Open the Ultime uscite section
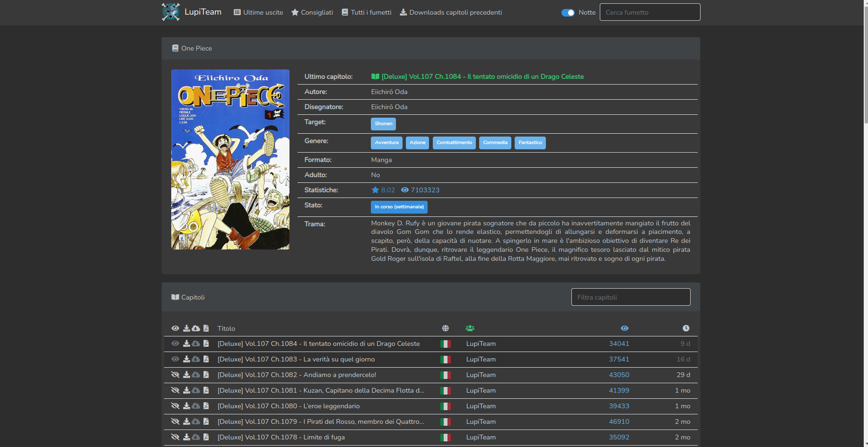Image resolution: width=868 pixels, height=447 pixels. 258,12
